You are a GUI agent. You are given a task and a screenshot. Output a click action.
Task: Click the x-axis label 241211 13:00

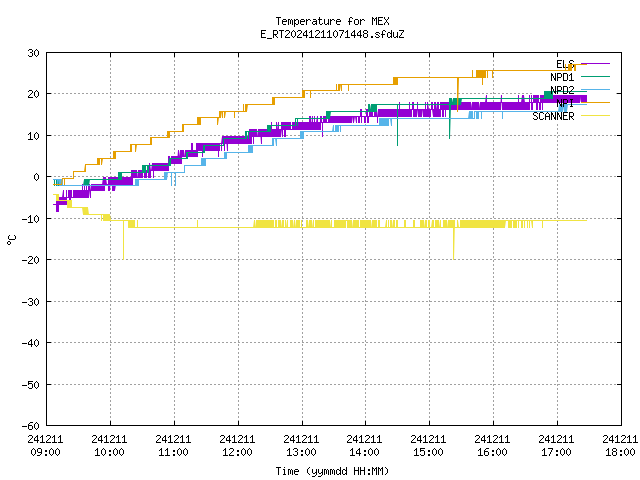pyautogui.click(x=301, y=446)
